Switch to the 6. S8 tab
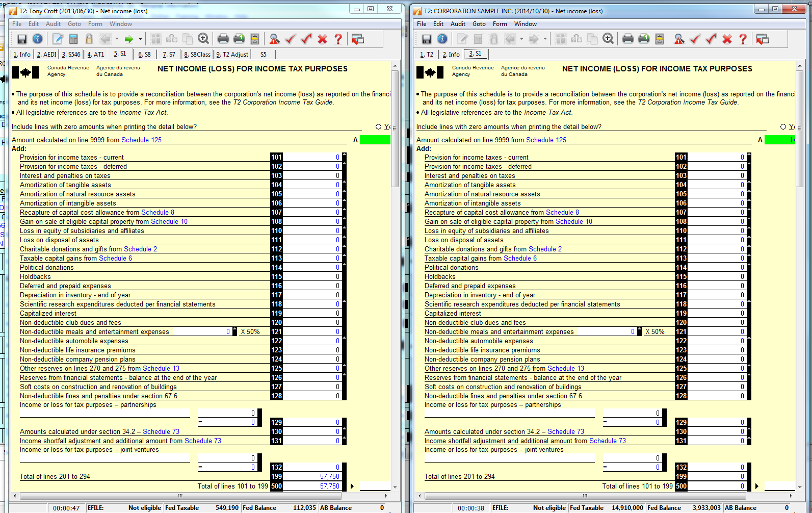This screenshot has width=812, height=513. click(x=144, y=55)
